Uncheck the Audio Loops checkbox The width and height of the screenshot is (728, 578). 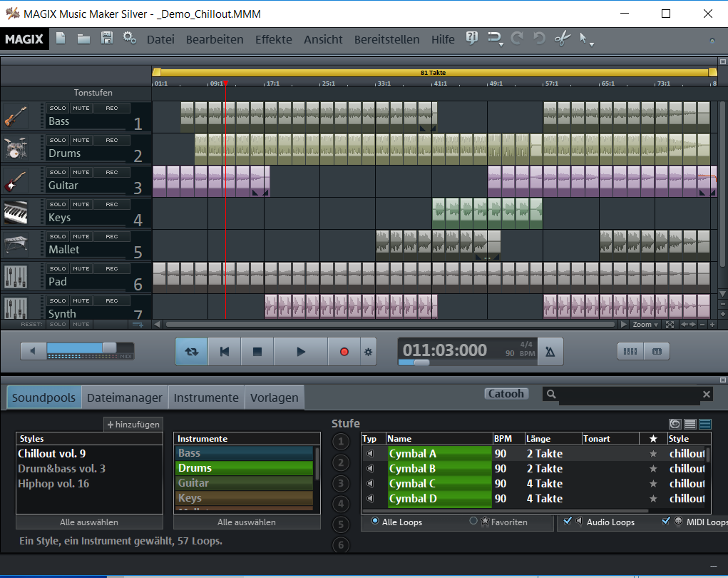coord(568,521)
